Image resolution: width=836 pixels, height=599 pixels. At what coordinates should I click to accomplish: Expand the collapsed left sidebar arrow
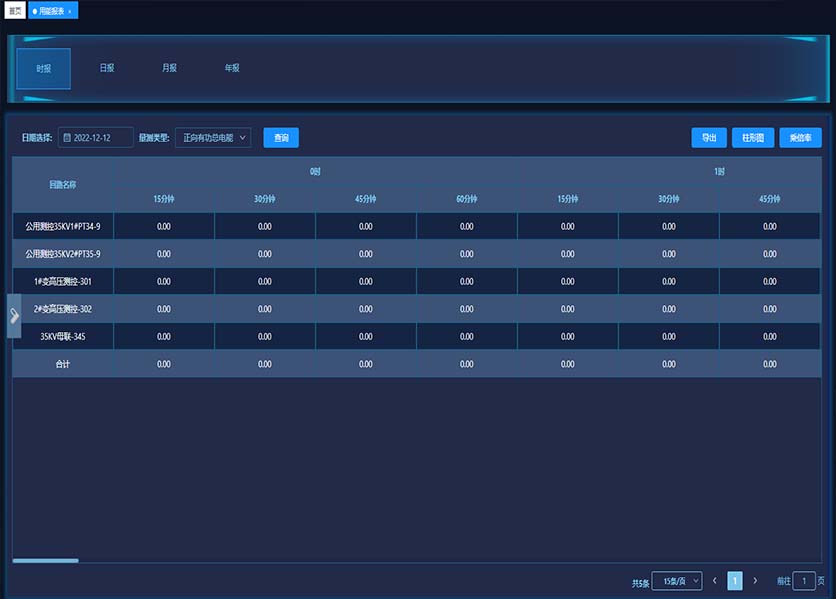14,315
